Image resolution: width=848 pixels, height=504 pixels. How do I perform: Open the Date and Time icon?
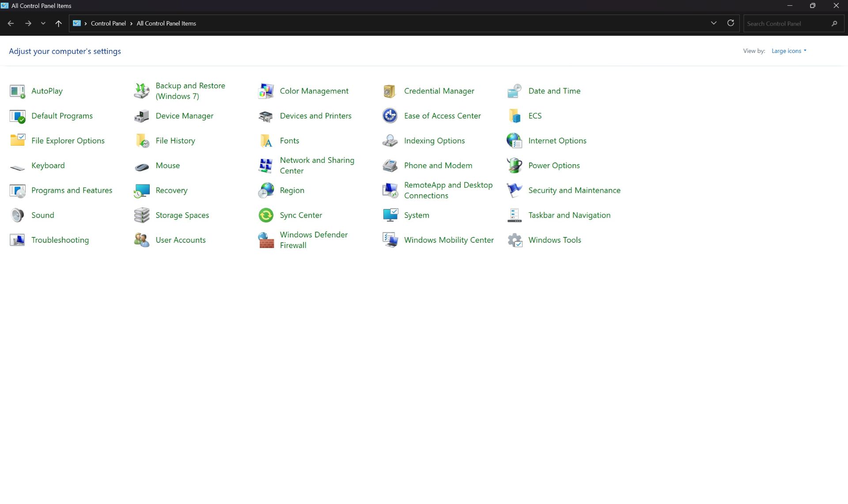(515, 91)
